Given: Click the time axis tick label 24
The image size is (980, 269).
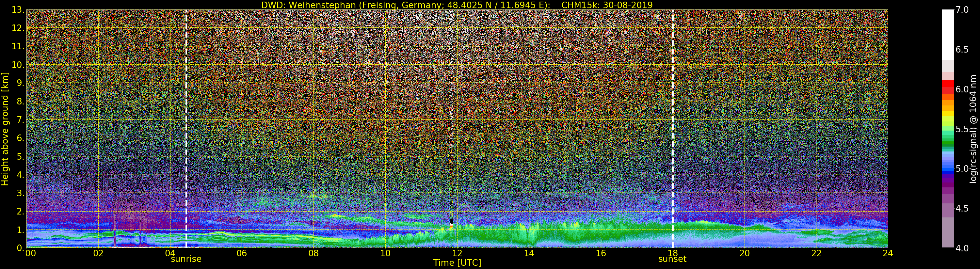Looking at the screenshot, I should click(x=888, y=253).
